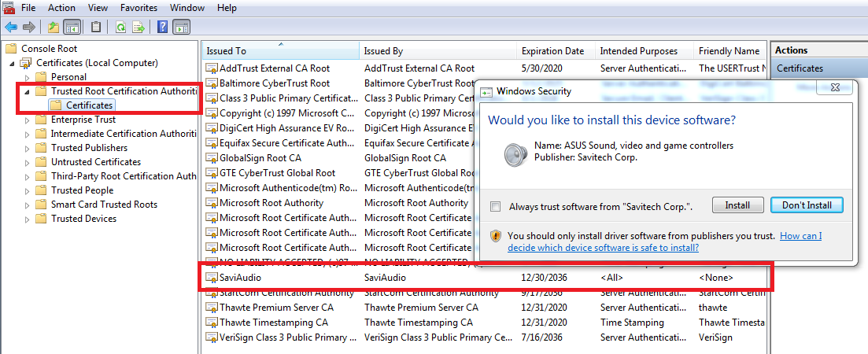This screenshot has height=354, width=868.
Task: Sort by Expiration Date column header
Action: [x=556, y=51]
